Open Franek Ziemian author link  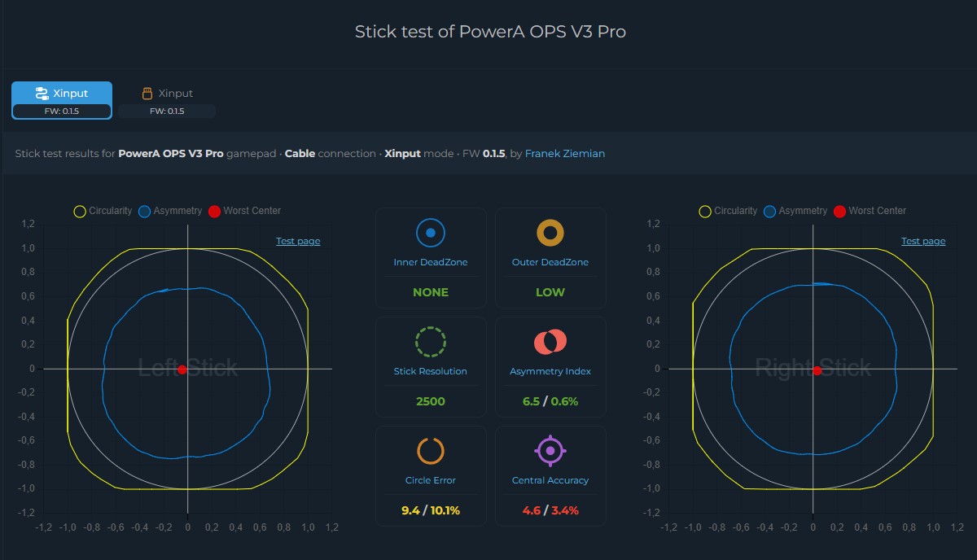[x=565, y=153]
